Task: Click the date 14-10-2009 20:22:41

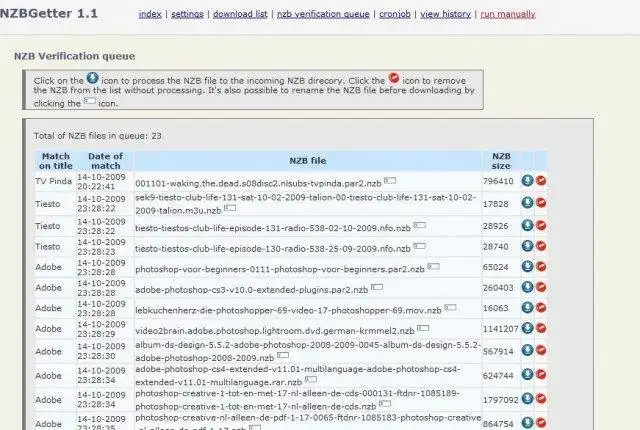Action: (x=101, y=182)
